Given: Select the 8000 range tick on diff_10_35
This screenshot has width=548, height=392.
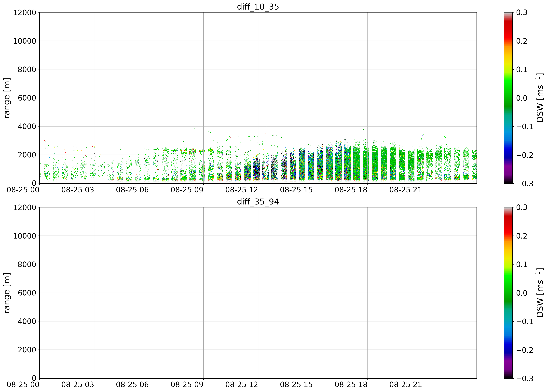Looking at the screenshot, I should pos(27,70).
